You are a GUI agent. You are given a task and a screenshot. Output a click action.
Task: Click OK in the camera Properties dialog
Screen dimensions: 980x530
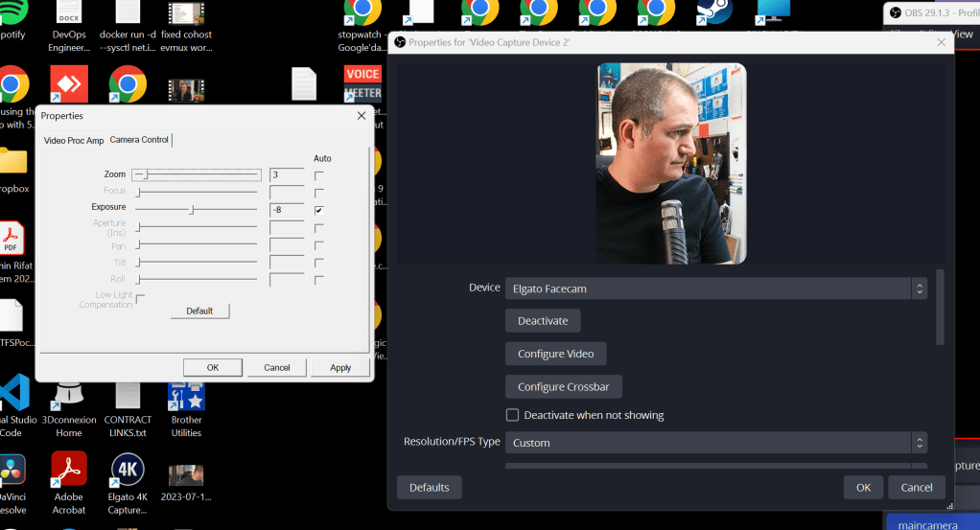(213, 367)
